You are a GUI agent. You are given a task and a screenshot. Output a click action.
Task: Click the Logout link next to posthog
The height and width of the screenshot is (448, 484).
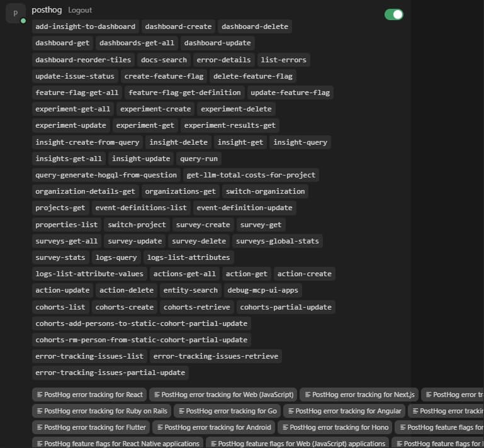[80, 10]
